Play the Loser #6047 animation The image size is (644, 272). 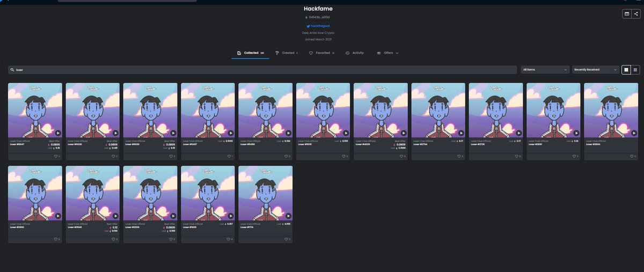pyautogui.click(x=58, y=133)
